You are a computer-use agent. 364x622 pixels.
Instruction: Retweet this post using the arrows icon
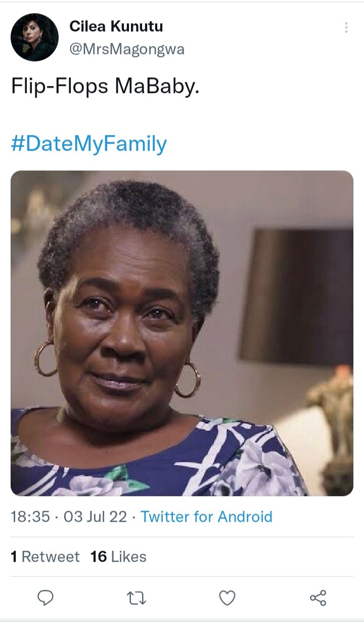(x=136, y=599)
